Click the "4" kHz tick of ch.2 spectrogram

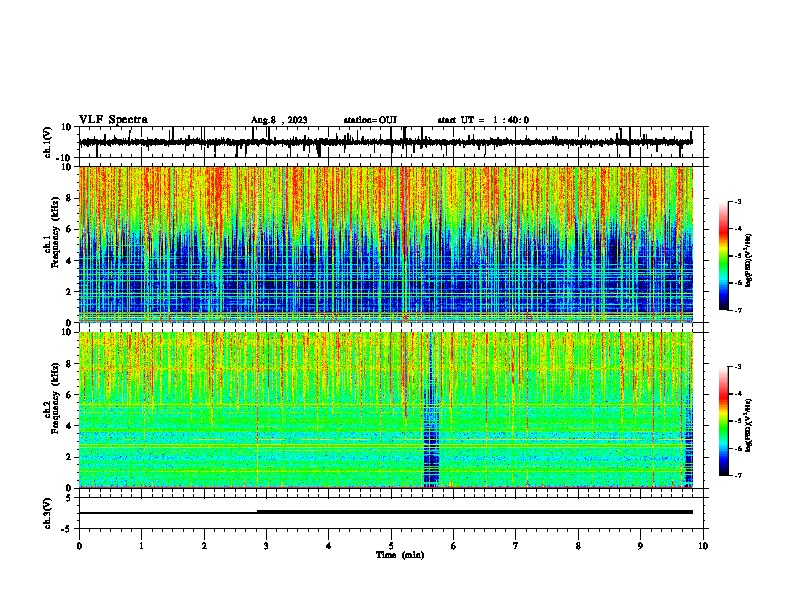coord(70,426)
